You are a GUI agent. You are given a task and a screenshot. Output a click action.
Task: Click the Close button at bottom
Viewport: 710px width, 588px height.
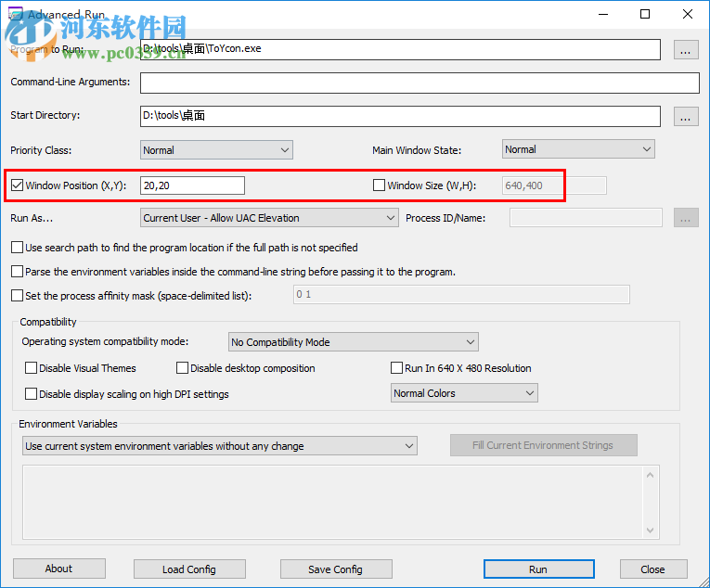[653, 569]
